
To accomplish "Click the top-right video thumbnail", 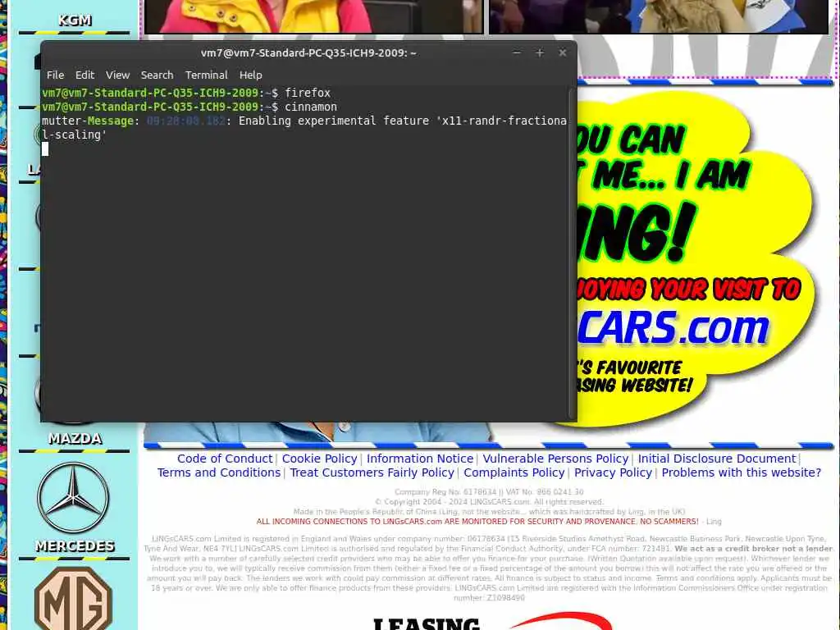I will tap(659, 16).
